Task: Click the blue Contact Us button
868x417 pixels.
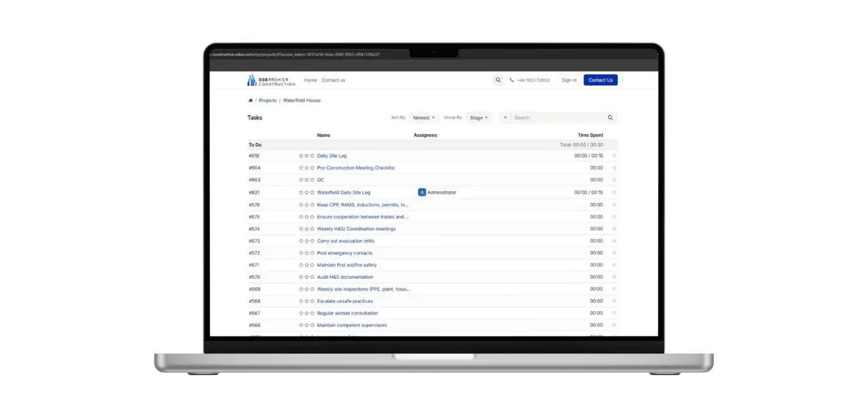Action: (x=600, y=80)
